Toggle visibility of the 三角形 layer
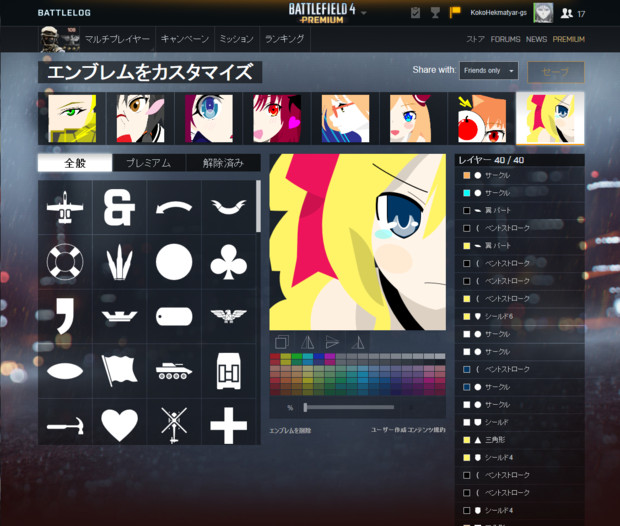The width and height of the screenshot is (620, 526). pos(467,439)
